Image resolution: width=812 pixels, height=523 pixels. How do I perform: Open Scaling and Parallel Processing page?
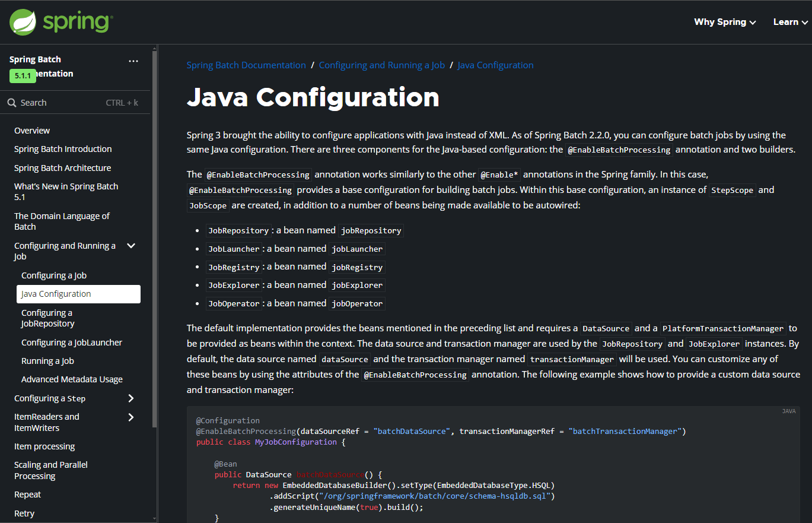(51, 470)
